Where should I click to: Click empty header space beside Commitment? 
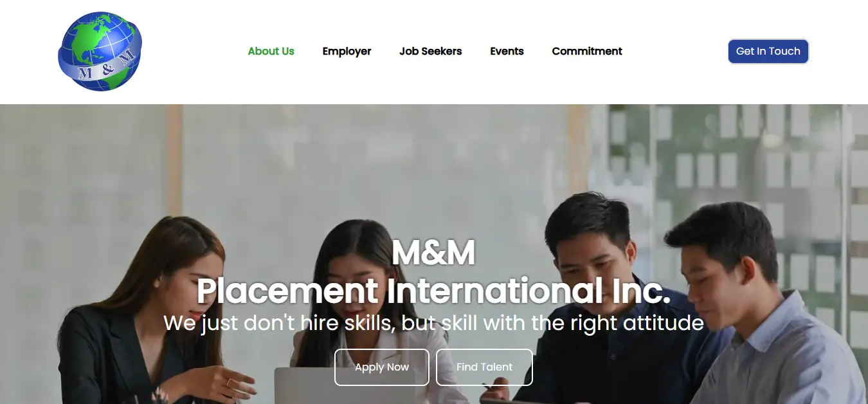[x=675, y=51]
